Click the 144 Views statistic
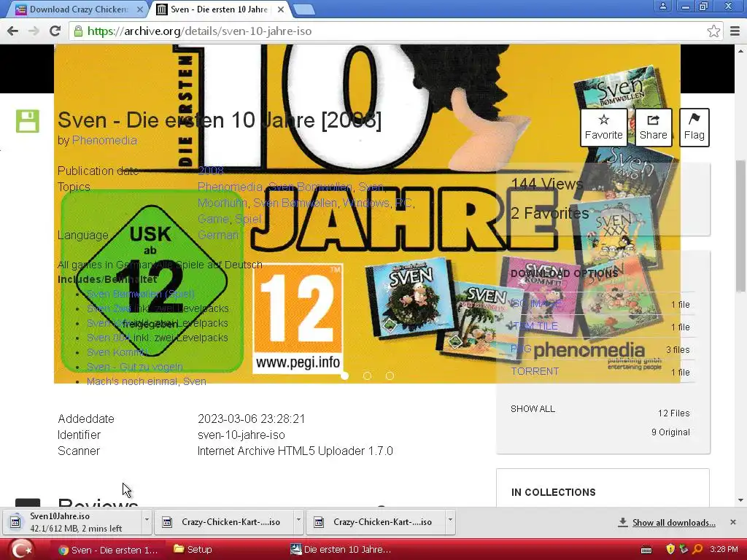Screen dimensions: 747x560 pos(547,184)
